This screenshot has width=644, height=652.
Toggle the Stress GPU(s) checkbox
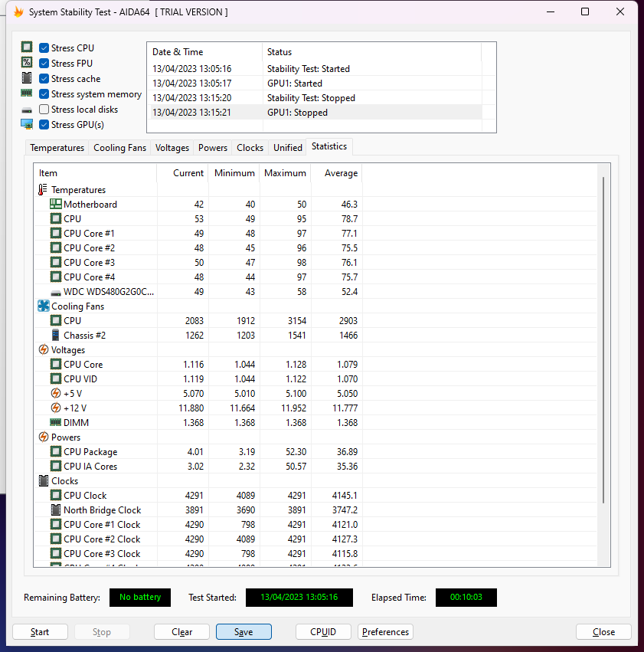[44, 125]
